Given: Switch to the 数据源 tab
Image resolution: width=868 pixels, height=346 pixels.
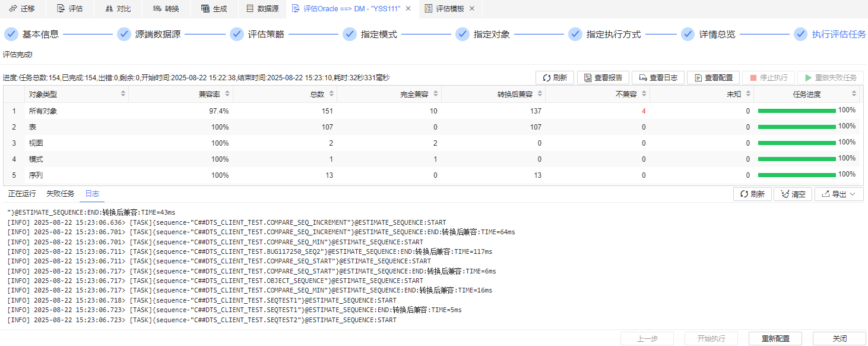Looking at the screenshot, I should click(x=262, y=9).
